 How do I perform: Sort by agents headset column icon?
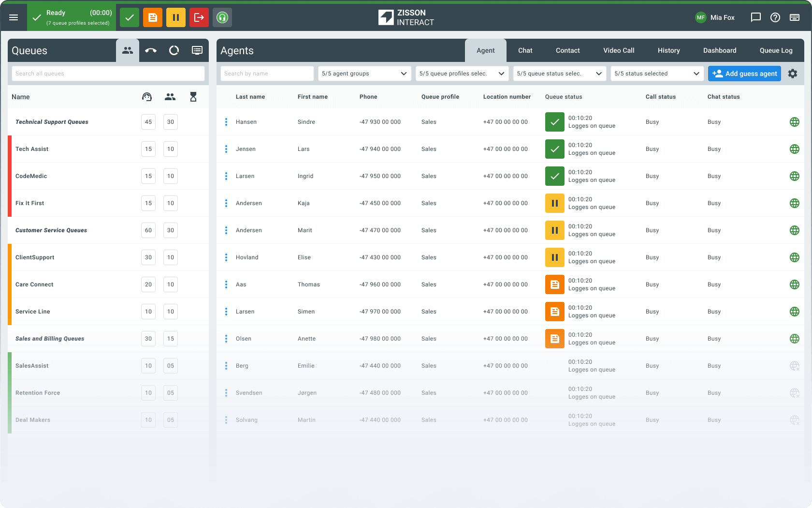(x=147, y=97)
